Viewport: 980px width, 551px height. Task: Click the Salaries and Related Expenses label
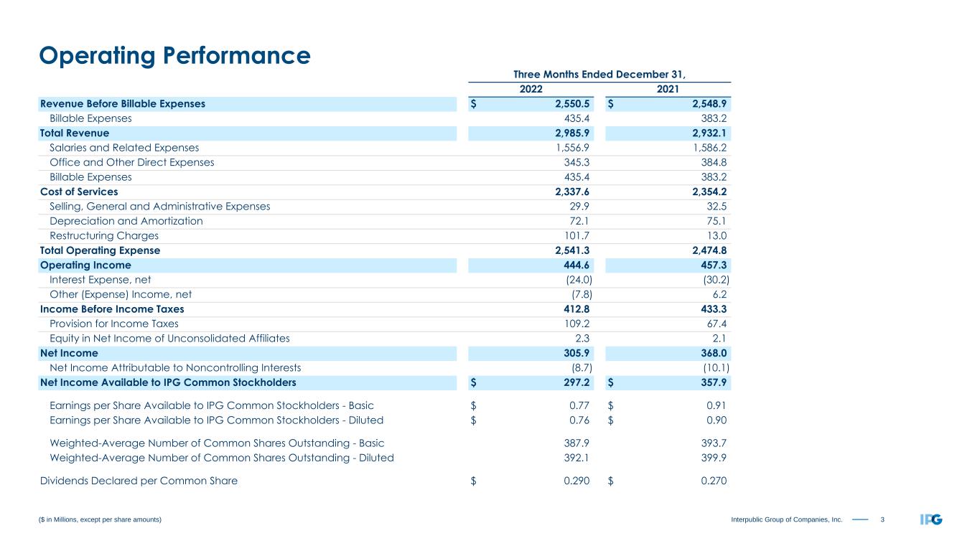[124, 148]
